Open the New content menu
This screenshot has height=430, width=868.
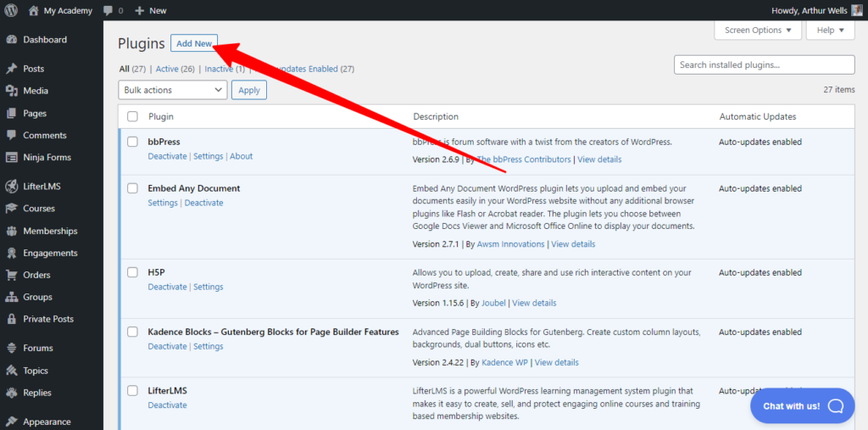point(151,10)
